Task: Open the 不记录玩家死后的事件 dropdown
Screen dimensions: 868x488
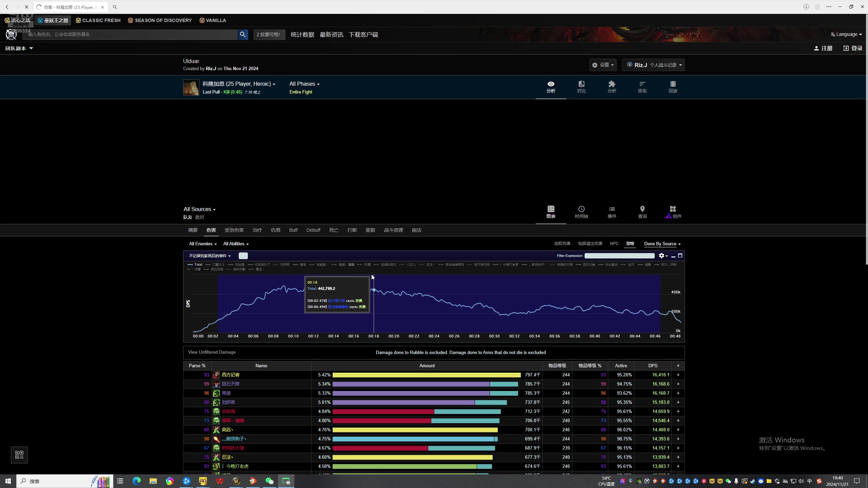Action: (210, 256)
